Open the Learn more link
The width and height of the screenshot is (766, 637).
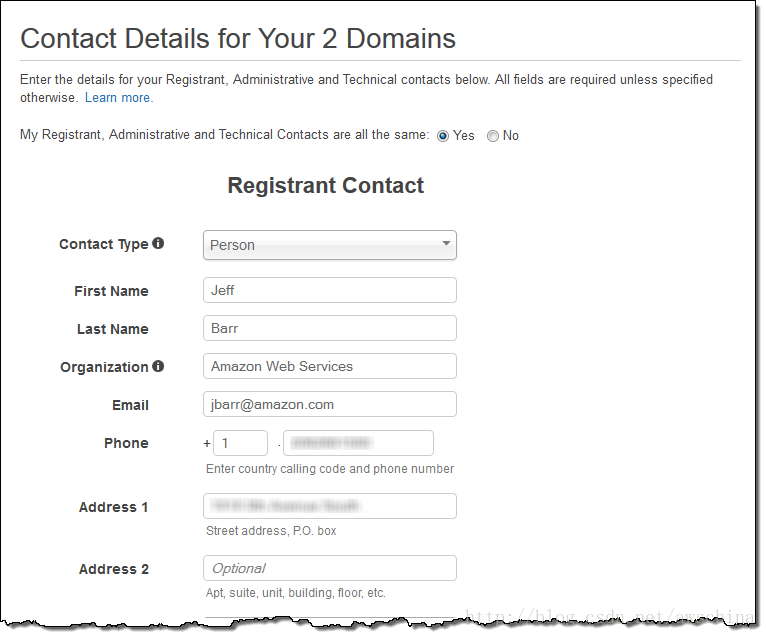click(x=119, y=98)
